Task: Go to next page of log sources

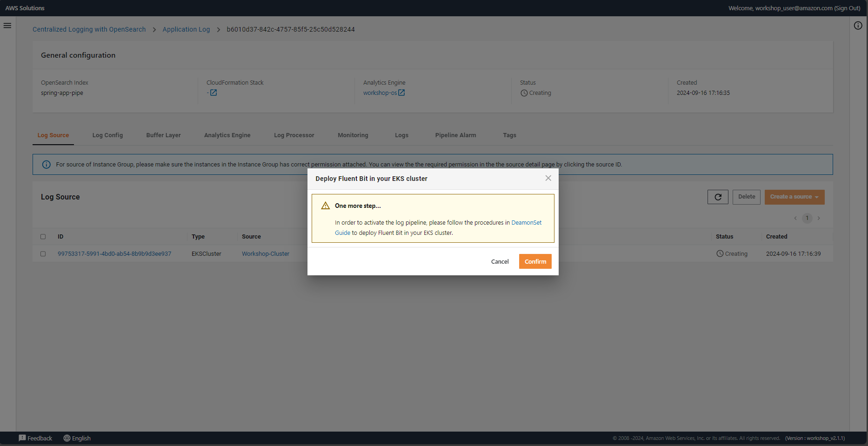Action: pyautogui.click(x=819, y=218)
